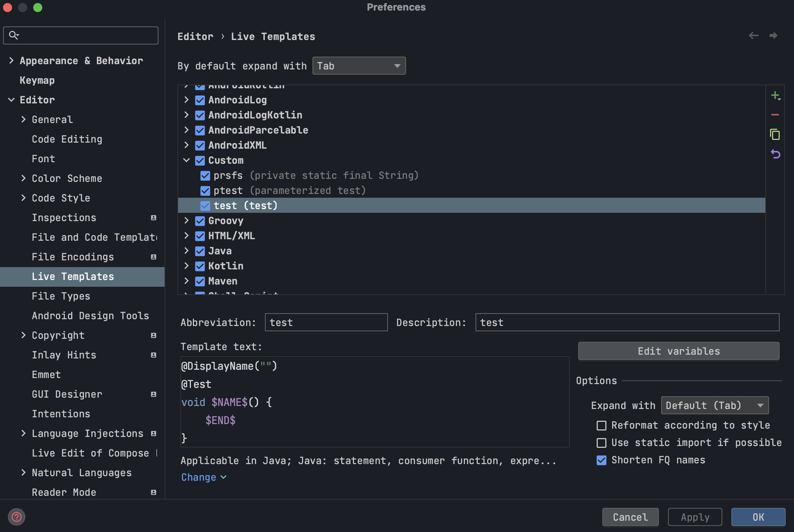The width and height of the screenshot is (794, 532).
Task: Click the Inspections project-level settings icon
Action: tap(154, 218)
